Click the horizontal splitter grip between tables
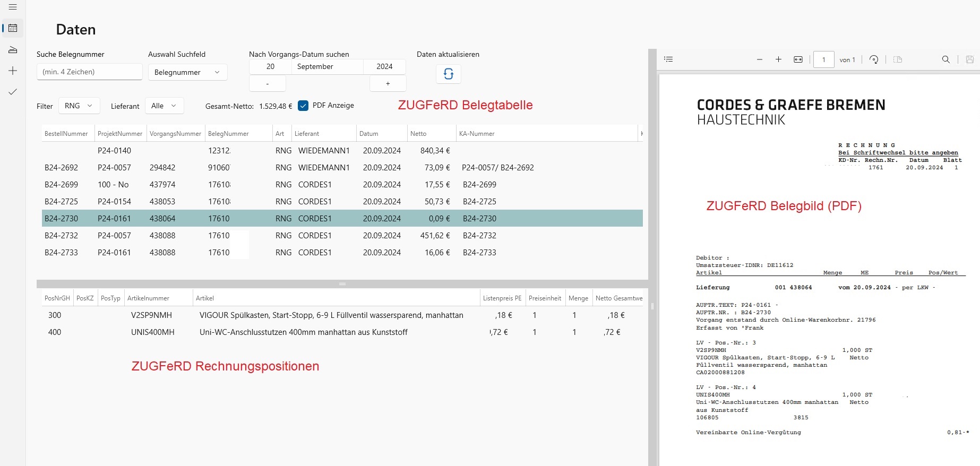The height and width of the screenshot is (466, 980). (x=342, y=284)
